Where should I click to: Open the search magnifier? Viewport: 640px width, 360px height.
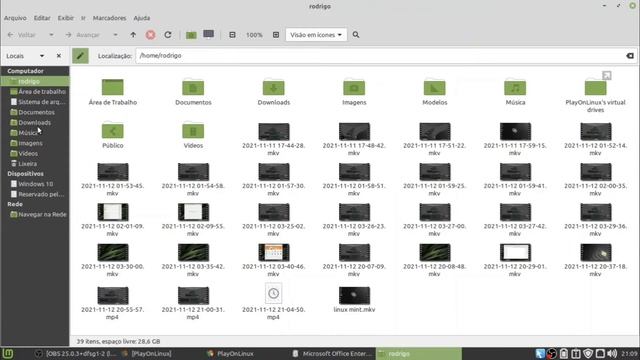coord(356,35)
